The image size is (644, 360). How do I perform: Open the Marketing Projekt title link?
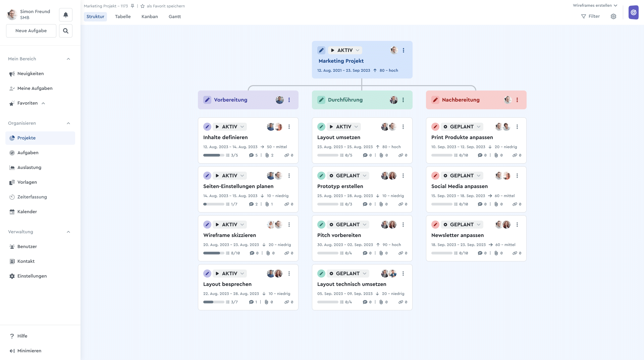pos(341,61)
